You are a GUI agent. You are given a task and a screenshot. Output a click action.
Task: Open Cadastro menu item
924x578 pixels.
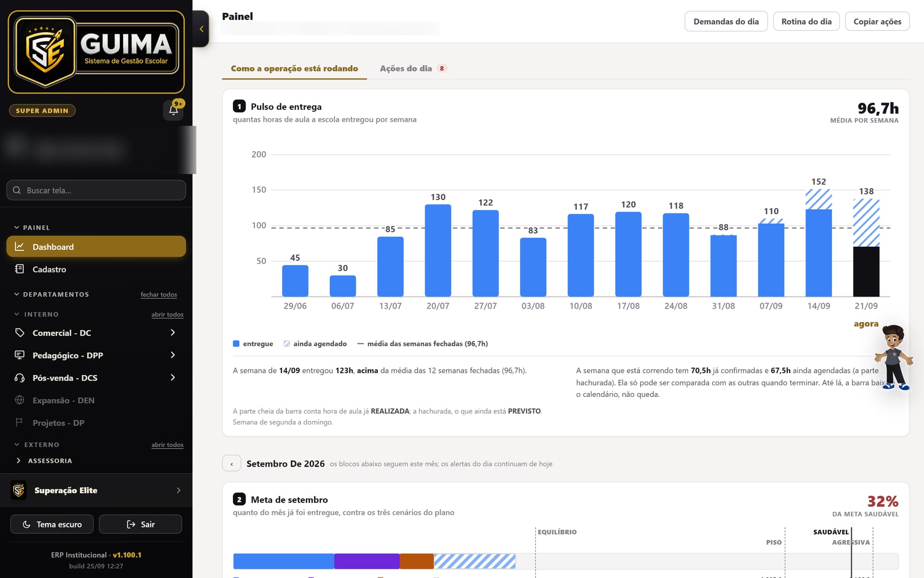point(96,269)
